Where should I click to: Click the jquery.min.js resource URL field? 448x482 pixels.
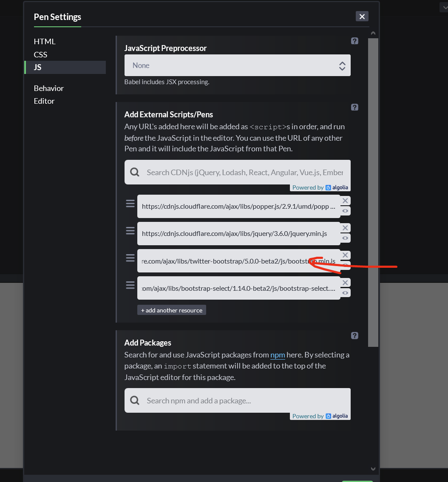tap(238, 234)
